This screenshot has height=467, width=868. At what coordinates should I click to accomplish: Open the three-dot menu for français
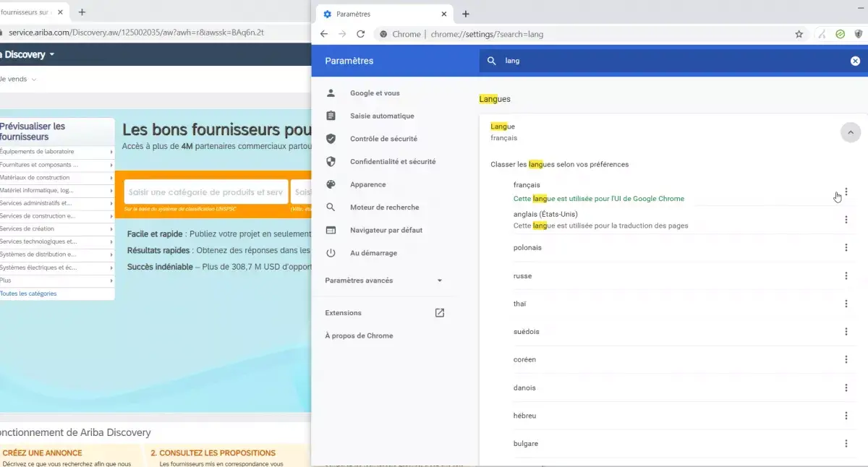click(846, 192)
